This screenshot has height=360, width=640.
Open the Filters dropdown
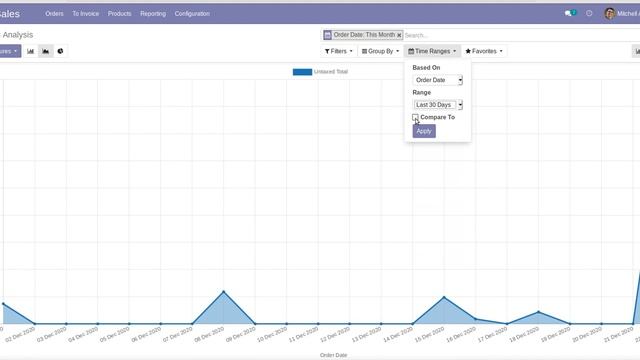(x=338, y=51)
